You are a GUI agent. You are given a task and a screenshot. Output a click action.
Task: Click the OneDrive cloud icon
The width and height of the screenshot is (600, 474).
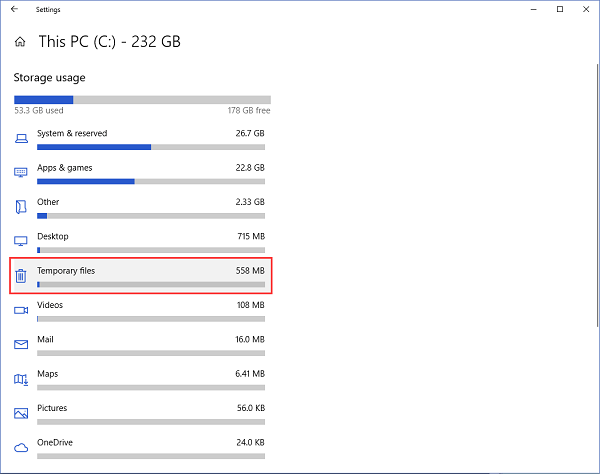point(21,447)
